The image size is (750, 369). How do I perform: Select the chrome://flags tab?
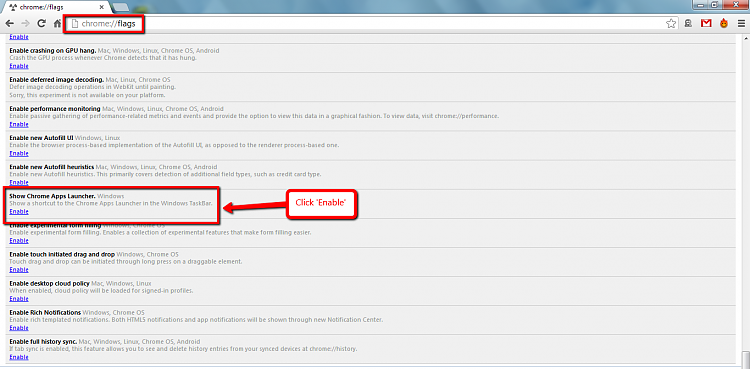click(56, 7)
